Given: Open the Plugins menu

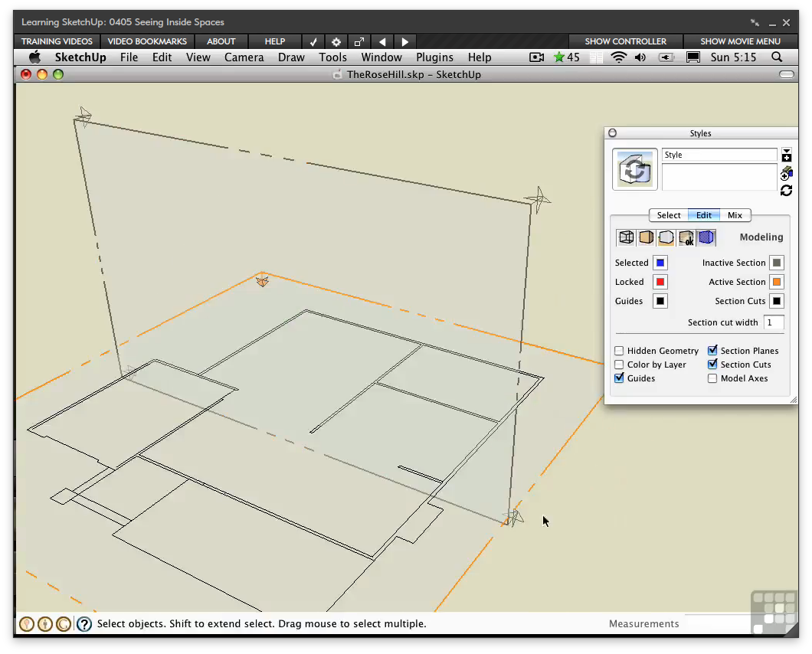Looking at the screenshot, I should pyautogui.click(x=434, y=57).
